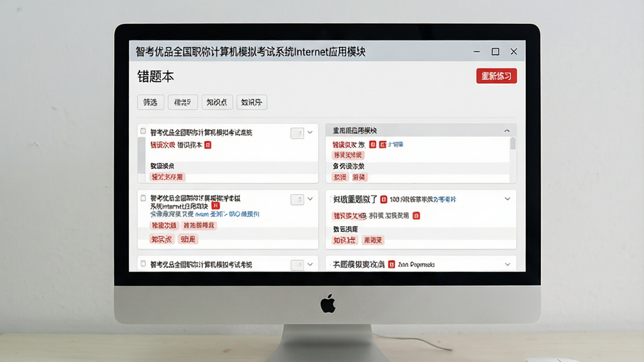Open the 筛选 filter button
Viewport: 644px width, 362px height.
pyautogui.click(x=150, y=102)
